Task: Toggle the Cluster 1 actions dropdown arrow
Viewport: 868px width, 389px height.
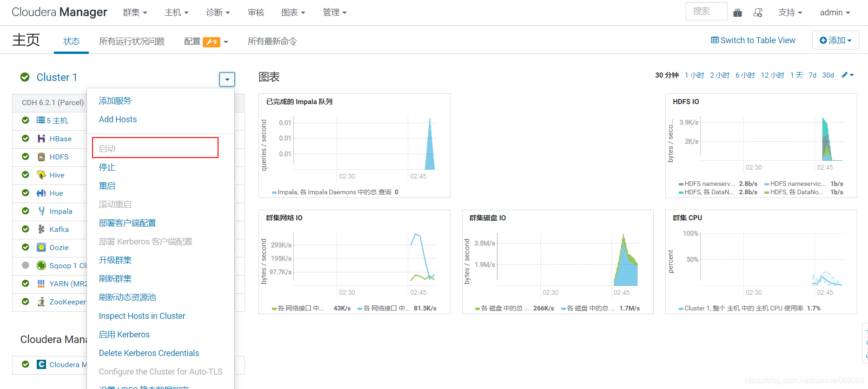Action: (x=227, y=79)
